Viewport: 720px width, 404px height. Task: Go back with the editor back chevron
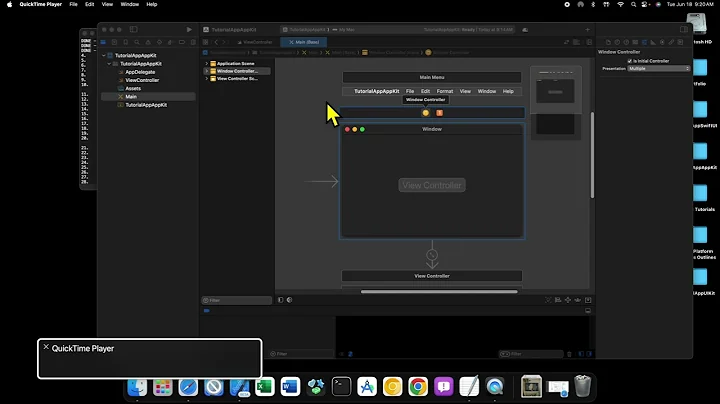point(216,42)
